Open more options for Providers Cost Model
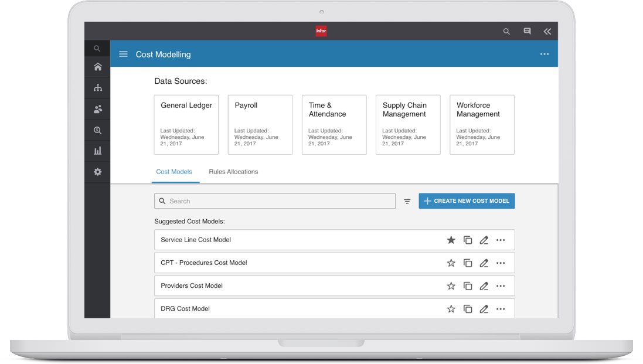The width and height of the screenshot is (643, 364). click(x=501, y=286)
